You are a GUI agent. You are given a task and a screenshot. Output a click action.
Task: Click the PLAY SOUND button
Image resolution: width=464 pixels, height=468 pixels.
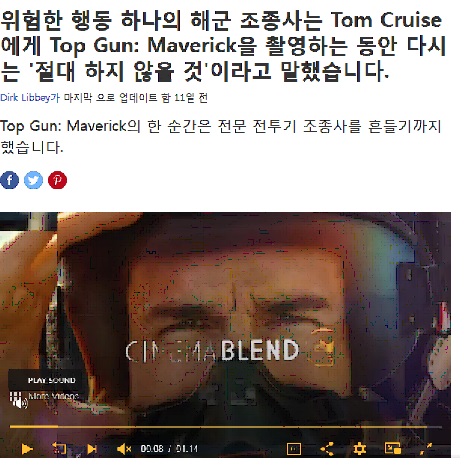[x=51, y=380]
